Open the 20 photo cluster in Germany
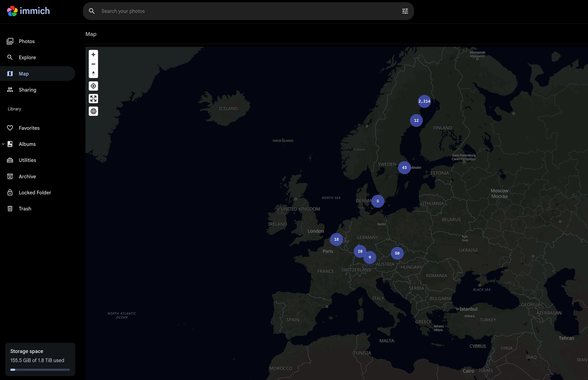 pos(360,251)
